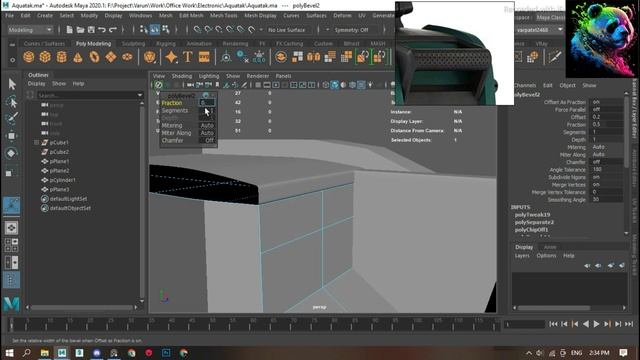The height and width of the screenshot is (360, 640).
Task: Go to start of playback range
Action: [553, 324]
